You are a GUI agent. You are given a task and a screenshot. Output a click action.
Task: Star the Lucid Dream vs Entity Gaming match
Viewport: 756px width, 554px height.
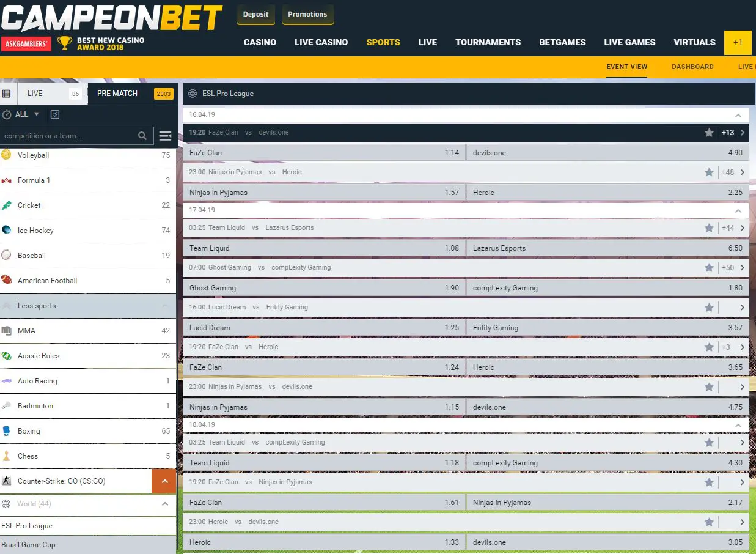[x=709, y=308]
